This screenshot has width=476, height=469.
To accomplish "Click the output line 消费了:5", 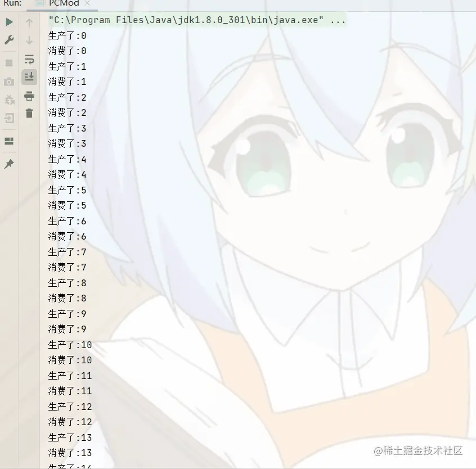I will 67,206.
